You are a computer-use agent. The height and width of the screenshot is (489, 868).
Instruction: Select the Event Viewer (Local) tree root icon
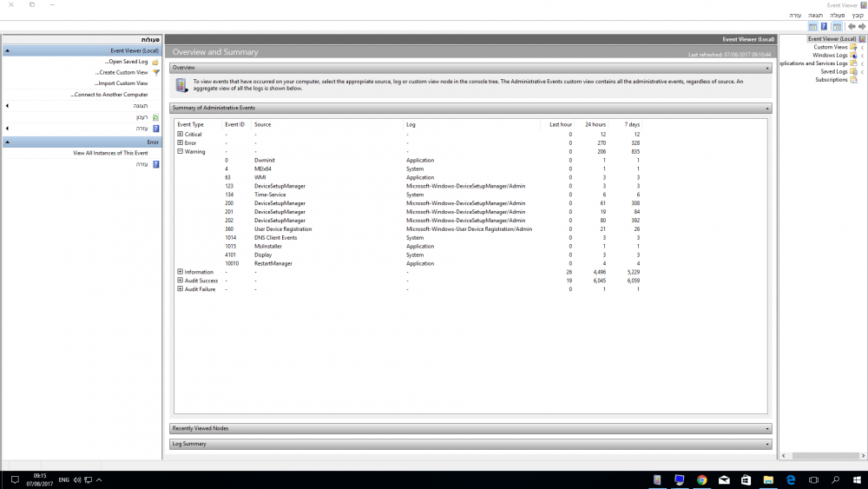pos(863,39)
